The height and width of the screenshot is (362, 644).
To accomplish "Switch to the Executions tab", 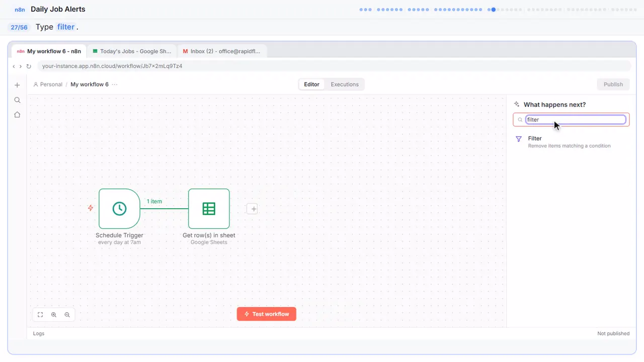I will [345, 84].
